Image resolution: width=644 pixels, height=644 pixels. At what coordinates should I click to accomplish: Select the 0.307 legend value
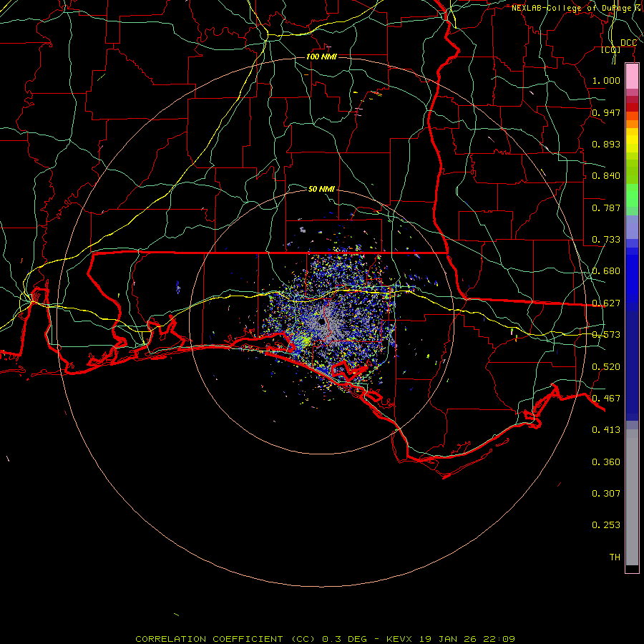(x=606, y=494)
